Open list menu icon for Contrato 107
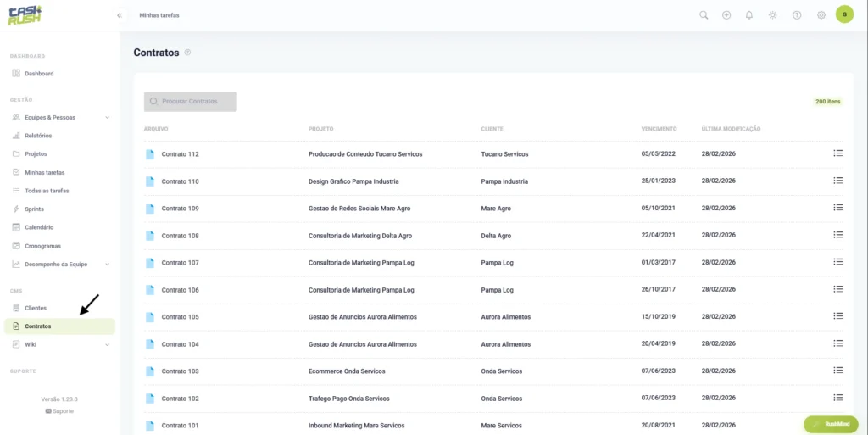The image size is (868, 435). pyautogui.click(x=838, y=262)
